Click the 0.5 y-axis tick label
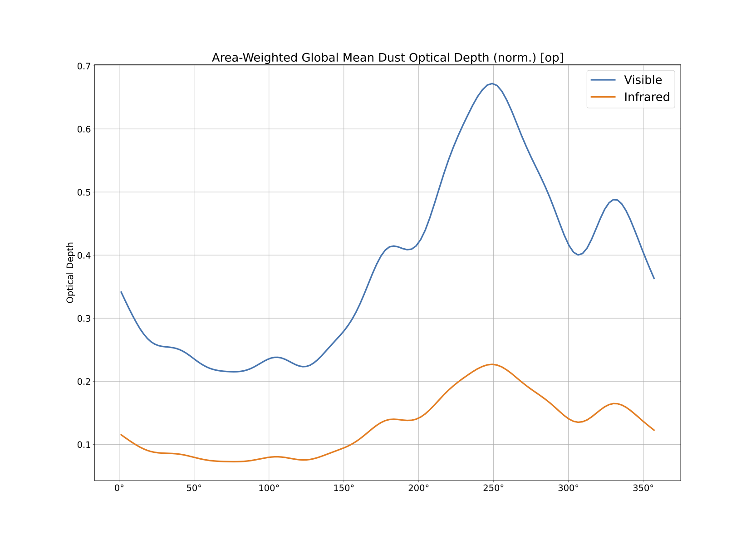The width and height of the screenshot is (756, 540). pyautogui.click(x=83, y=192)
